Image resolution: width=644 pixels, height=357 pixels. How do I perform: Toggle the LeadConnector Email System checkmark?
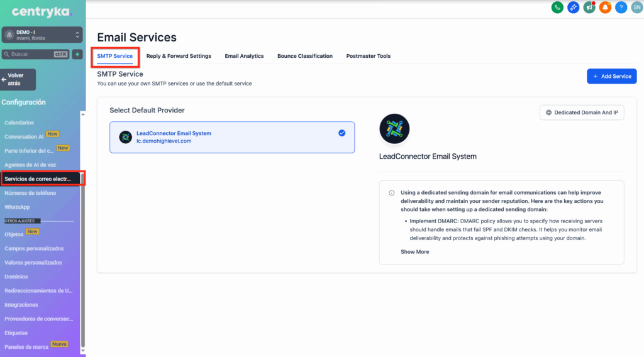click(341, 133)
